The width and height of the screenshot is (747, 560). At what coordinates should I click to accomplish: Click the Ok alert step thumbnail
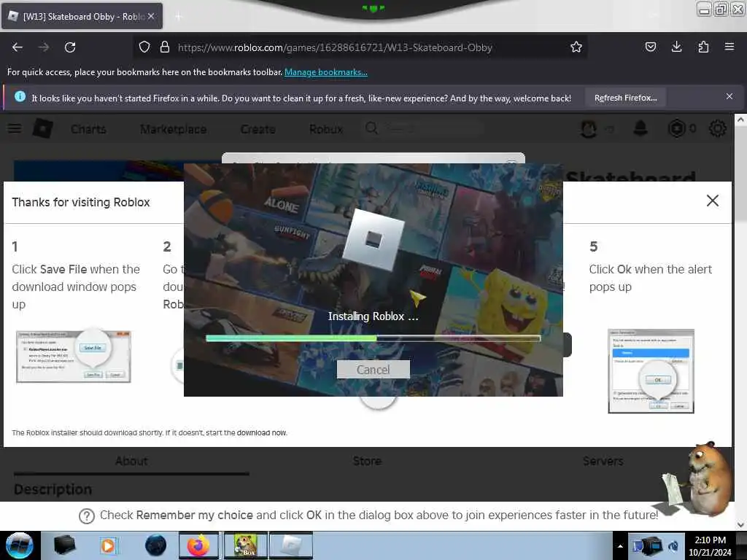tap(651, 371)
